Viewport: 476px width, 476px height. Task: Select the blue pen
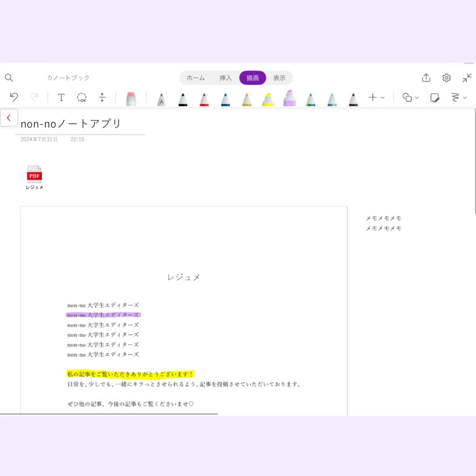coord(225,99)
